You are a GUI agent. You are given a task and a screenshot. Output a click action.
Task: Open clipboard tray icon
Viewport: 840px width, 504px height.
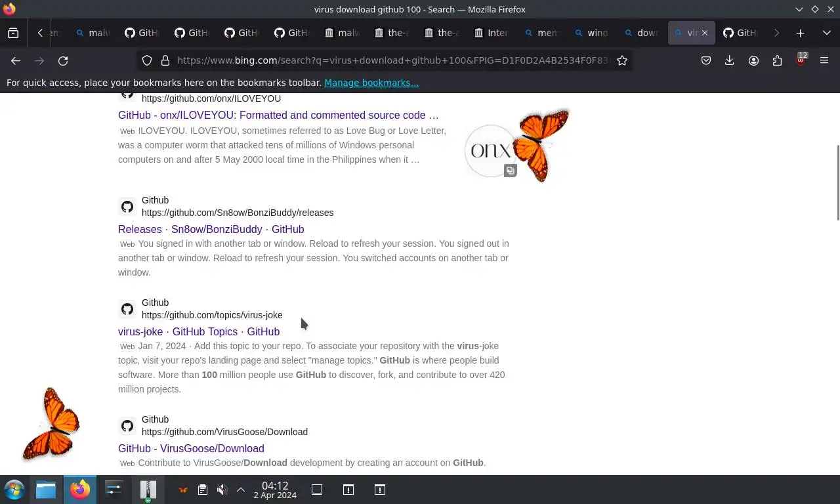tap(203, 490)
